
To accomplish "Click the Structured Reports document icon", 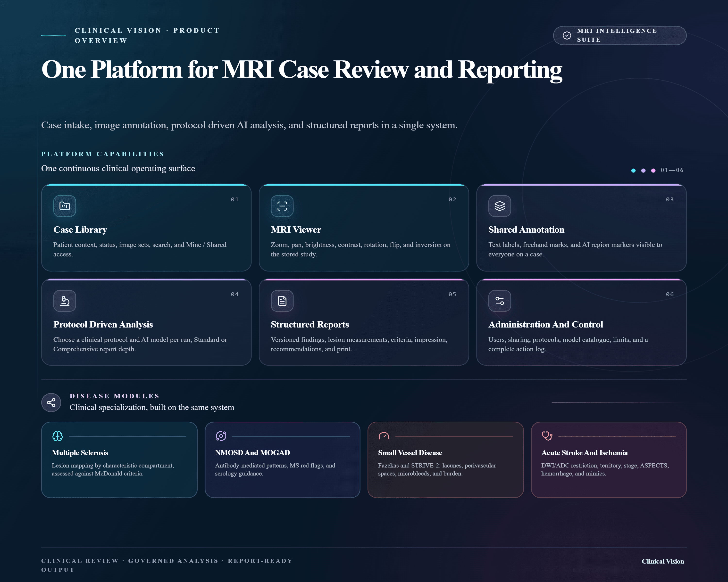I will (x=282, y=301).
